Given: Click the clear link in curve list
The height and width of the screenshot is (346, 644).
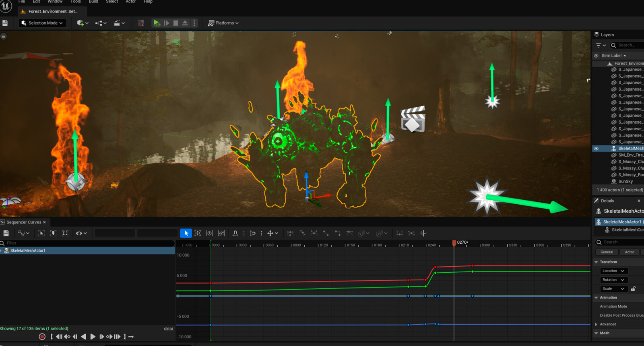Looking at the screenshot, I should tap(169, 329).
